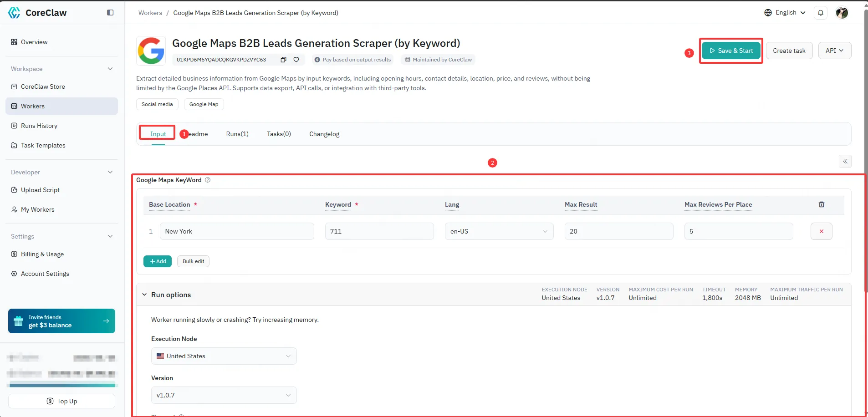Viewport: 868px width, 417px height.
Task: Click the "Maintained by CoreClaw" badge
Action: [x=438, y=60]
